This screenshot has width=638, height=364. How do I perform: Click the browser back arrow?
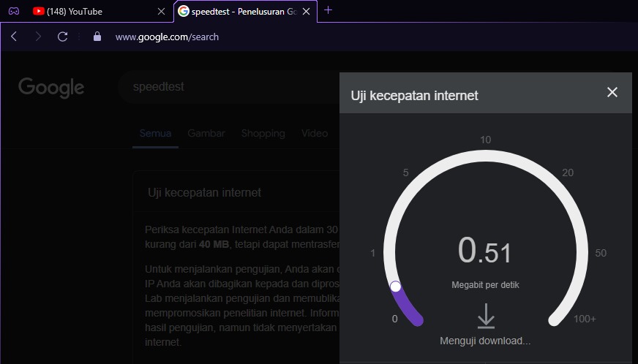(x=14, y=37)
